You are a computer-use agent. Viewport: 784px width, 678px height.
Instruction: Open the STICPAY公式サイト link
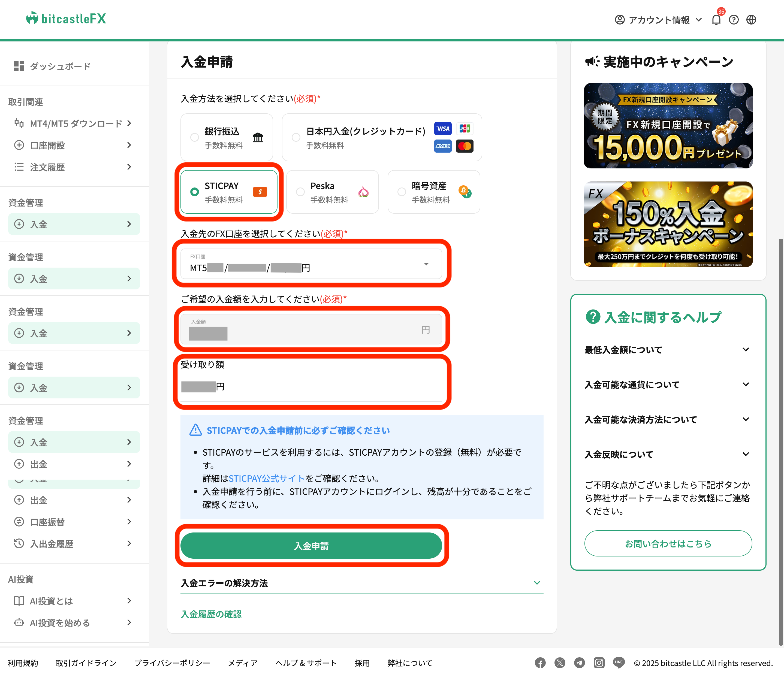coord(266,479)
